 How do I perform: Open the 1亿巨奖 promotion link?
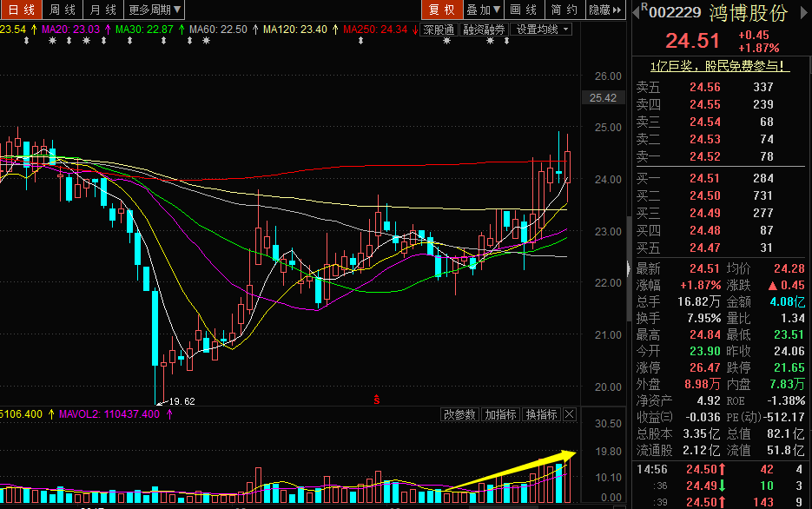coord(720,65)
